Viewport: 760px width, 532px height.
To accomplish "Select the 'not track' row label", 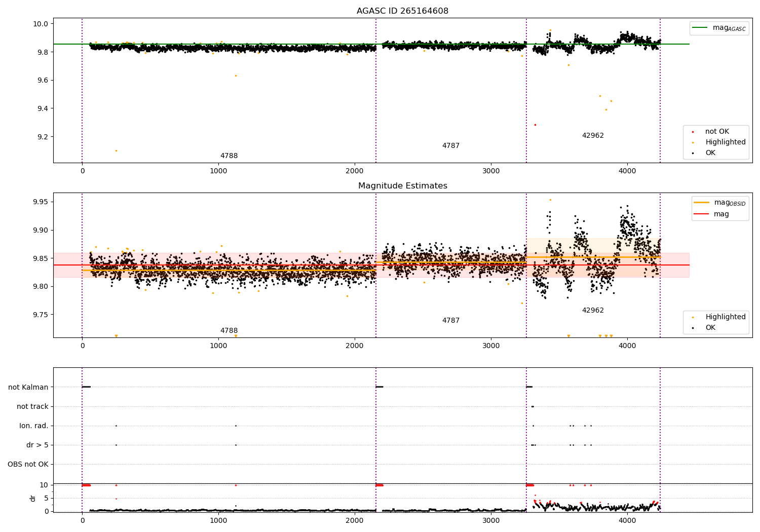I will [x=32, y=407].
